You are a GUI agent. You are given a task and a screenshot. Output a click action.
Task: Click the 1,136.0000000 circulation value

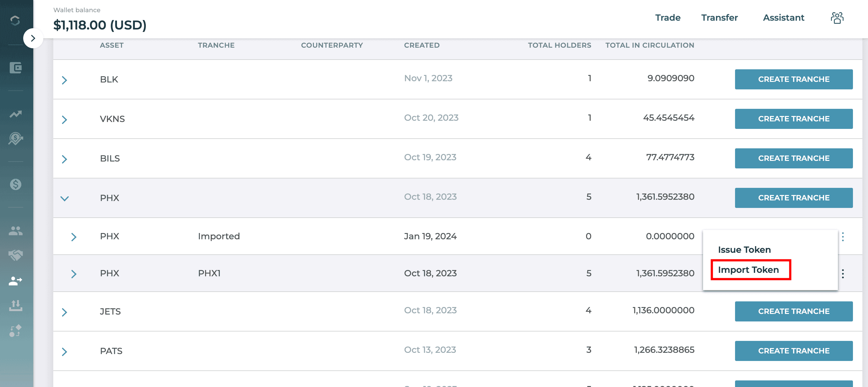(x=663, y=310)
